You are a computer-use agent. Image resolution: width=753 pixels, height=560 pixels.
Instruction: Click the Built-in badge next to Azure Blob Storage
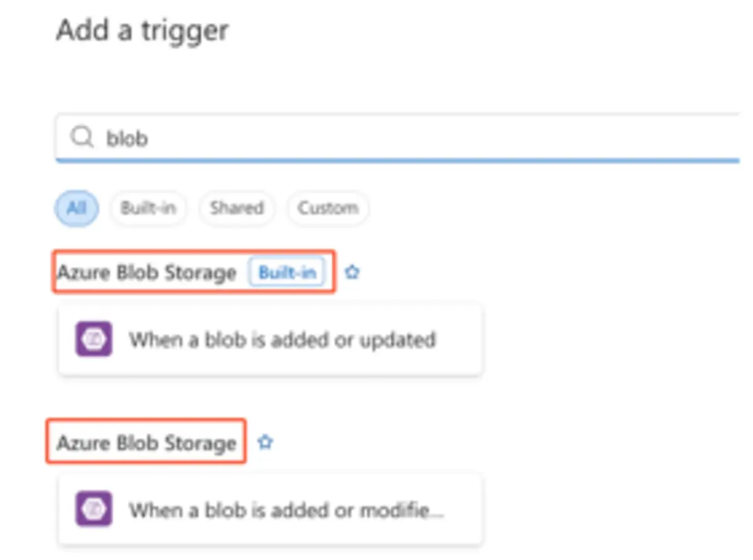287,272
